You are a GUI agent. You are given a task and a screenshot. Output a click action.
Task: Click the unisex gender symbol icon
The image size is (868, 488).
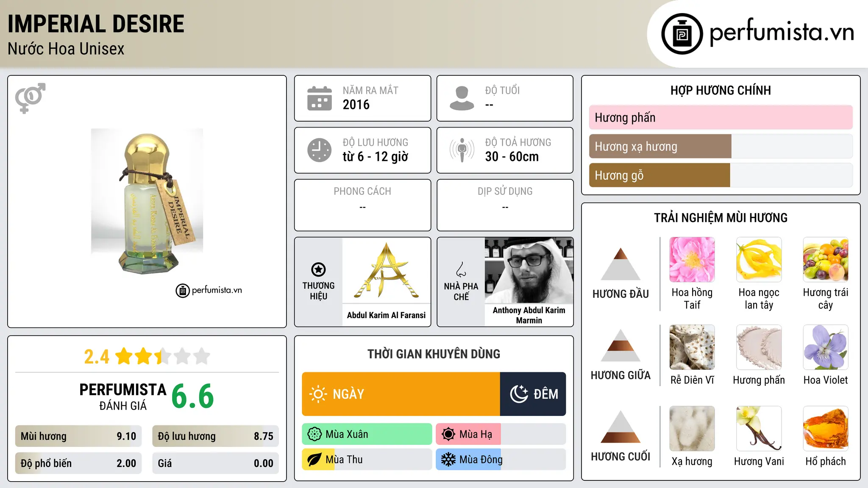tap(30, 98)
